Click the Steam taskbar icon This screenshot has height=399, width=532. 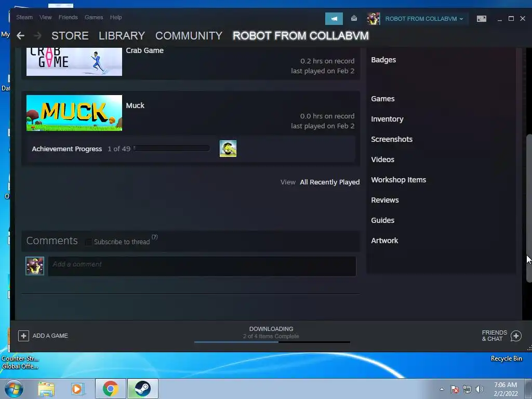click(142, 389)
